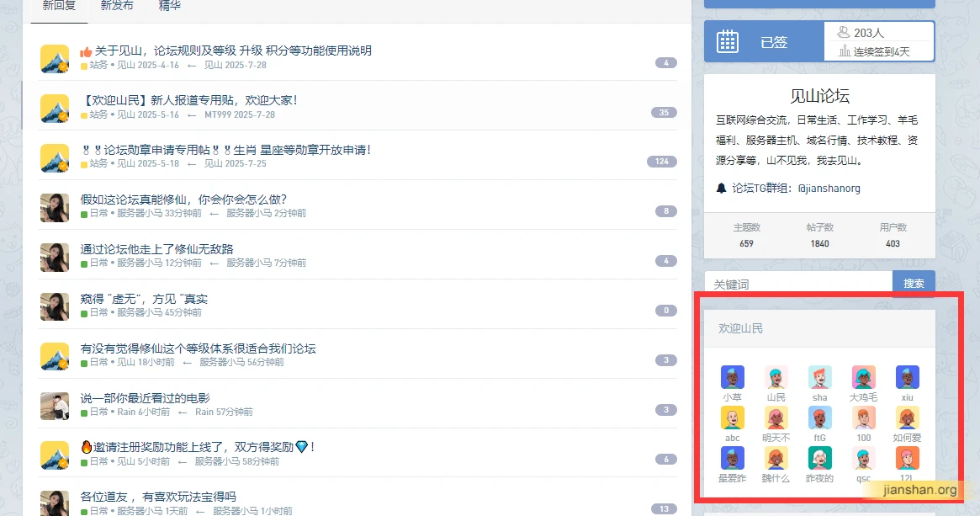
Task: Open user sha's avatar
Action: [820, 378]
